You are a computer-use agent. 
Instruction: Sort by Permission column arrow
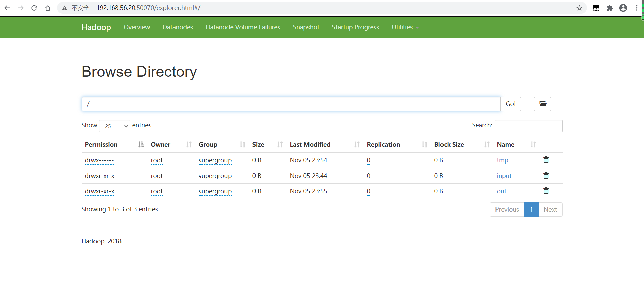point(141,144)
